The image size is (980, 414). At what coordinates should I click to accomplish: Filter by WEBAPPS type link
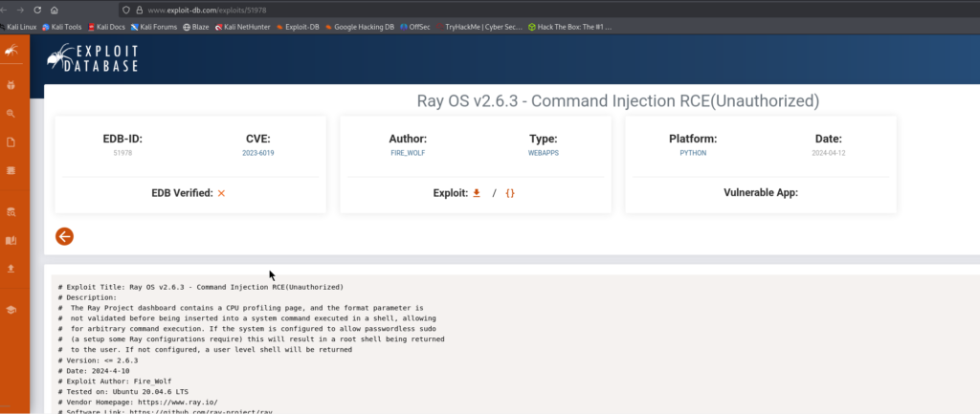[x=543, y=152]
